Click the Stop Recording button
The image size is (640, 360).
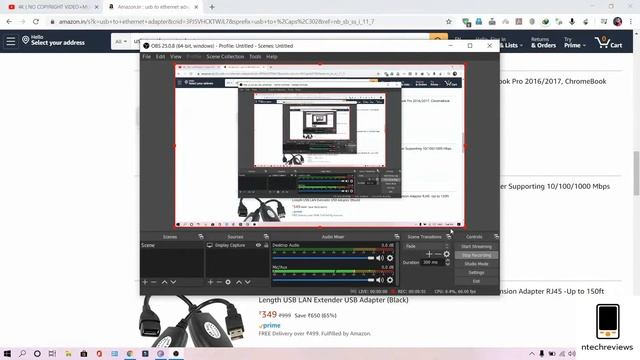pyautogui.click(x=476, y=255)
